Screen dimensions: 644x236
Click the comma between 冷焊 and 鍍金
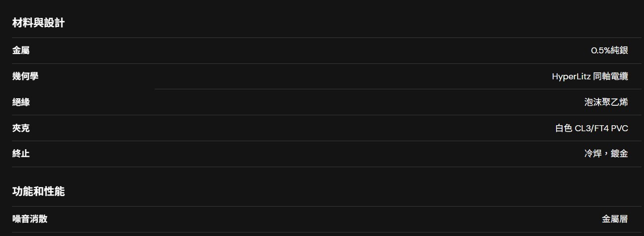point(606,155)
